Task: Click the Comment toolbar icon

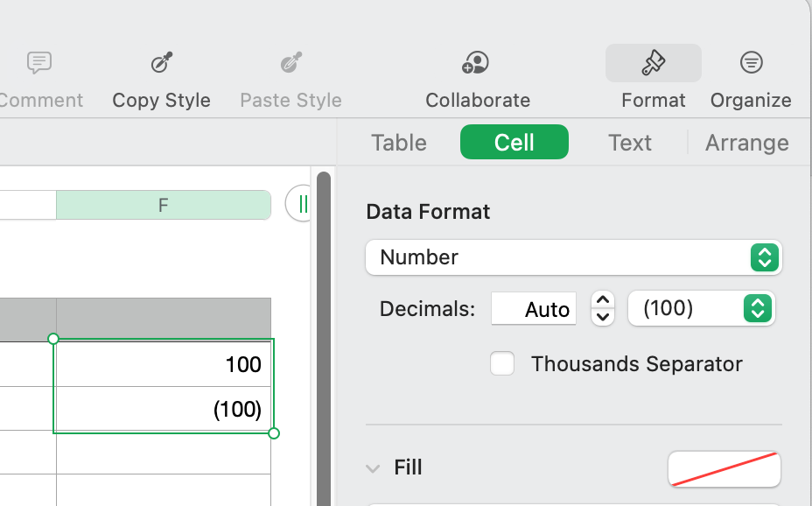Action: (x=39, y=63)
